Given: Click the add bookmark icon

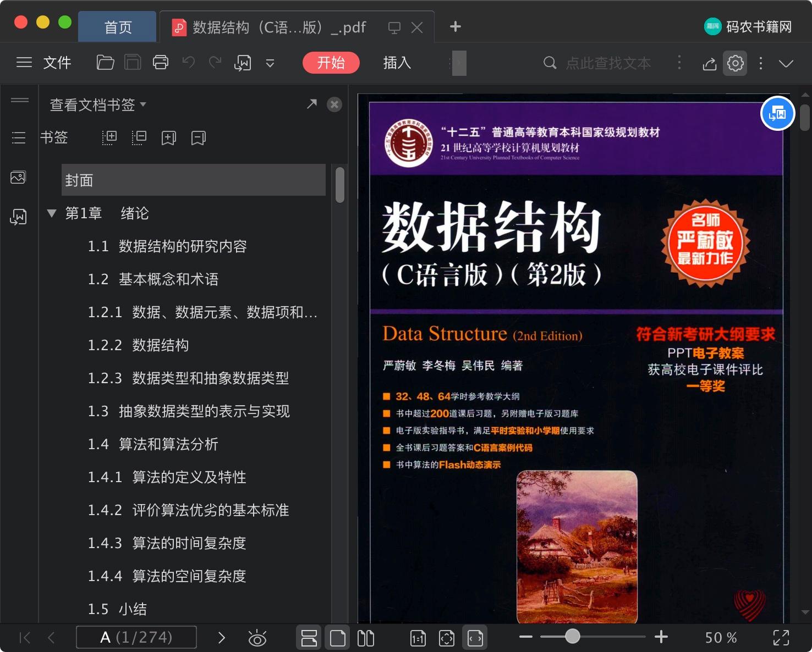Looking at the screenshot, I should pos(169,138).
